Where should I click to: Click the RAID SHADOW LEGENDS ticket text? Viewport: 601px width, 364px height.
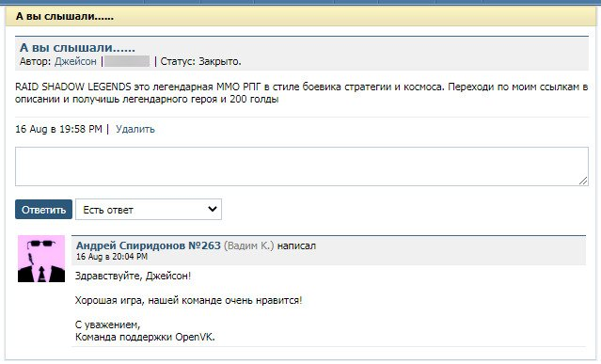point(302,93)
